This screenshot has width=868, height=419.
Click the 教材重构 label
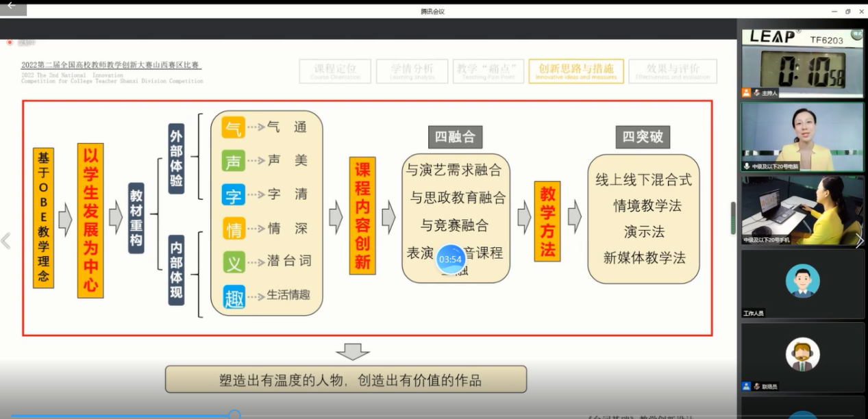pos(136,218)
